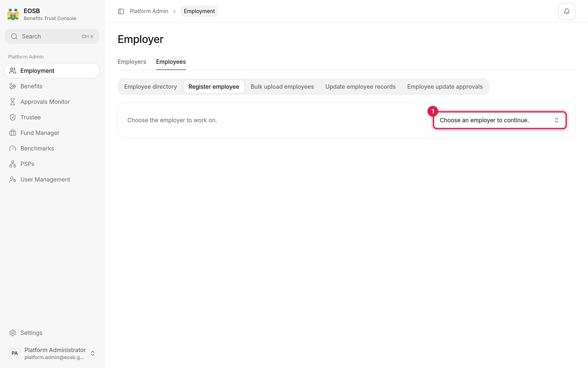Open PSPs page
Screen dimensions: 588x368
[52, 164]
